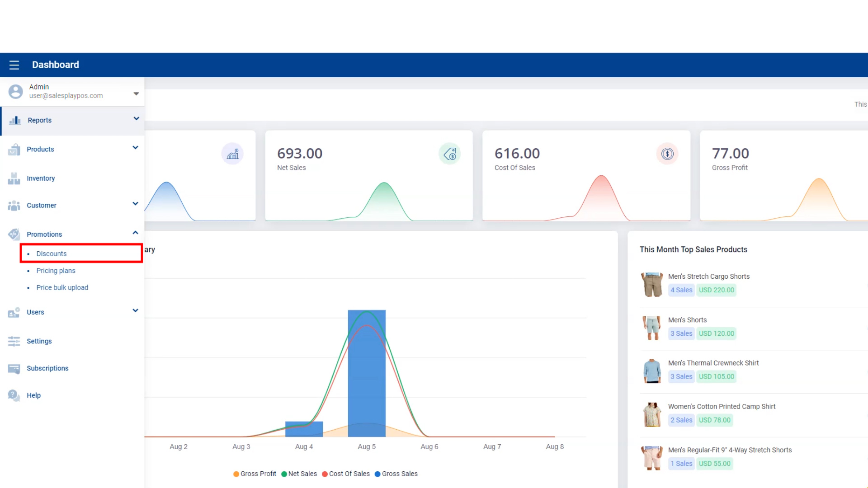
Task: Collapse the Promotions menu chevron
Action: 135,233
